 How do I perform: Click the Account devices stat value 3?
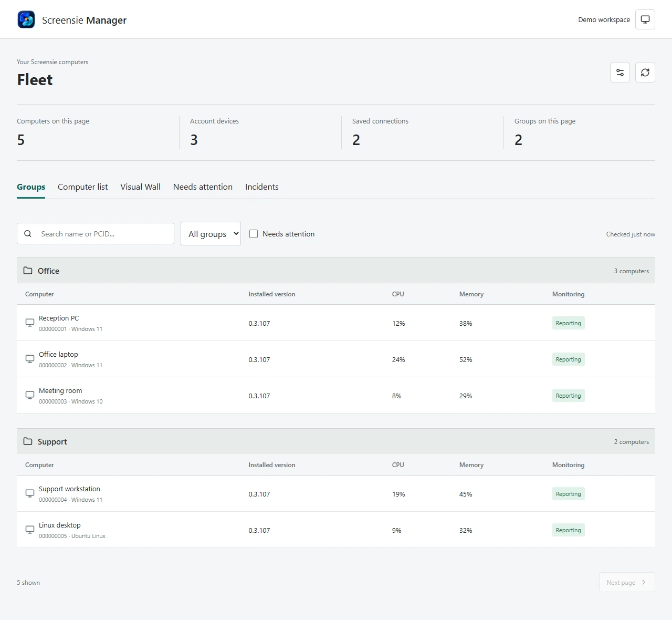pos(194,140)
